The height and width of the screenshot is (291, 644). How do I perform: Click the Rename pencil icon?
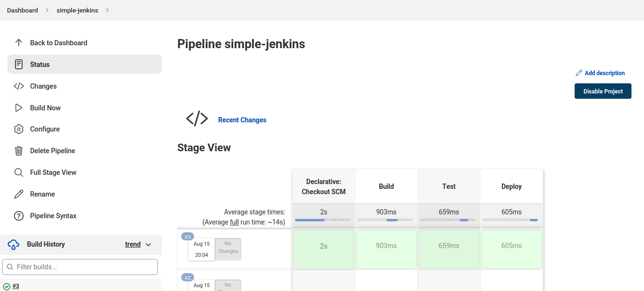[x=18, y=194]
